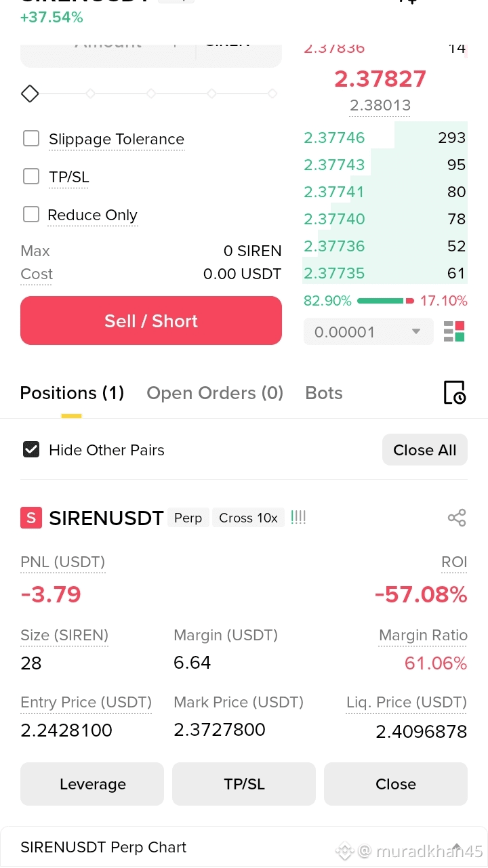Switch to Open Orders (0) tab
Image resolution: width=488 pixels, height=868 pixels.
(x=215, y=393)
